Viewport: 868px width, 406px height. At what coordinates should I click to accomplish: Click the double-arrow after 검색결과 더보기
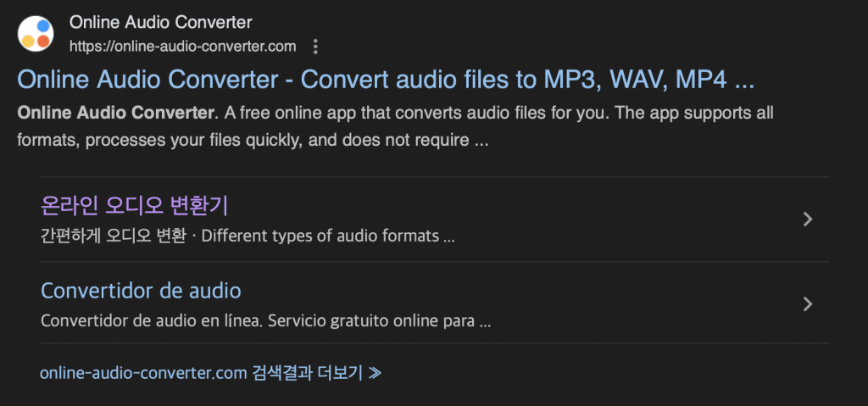coord(375,373)
